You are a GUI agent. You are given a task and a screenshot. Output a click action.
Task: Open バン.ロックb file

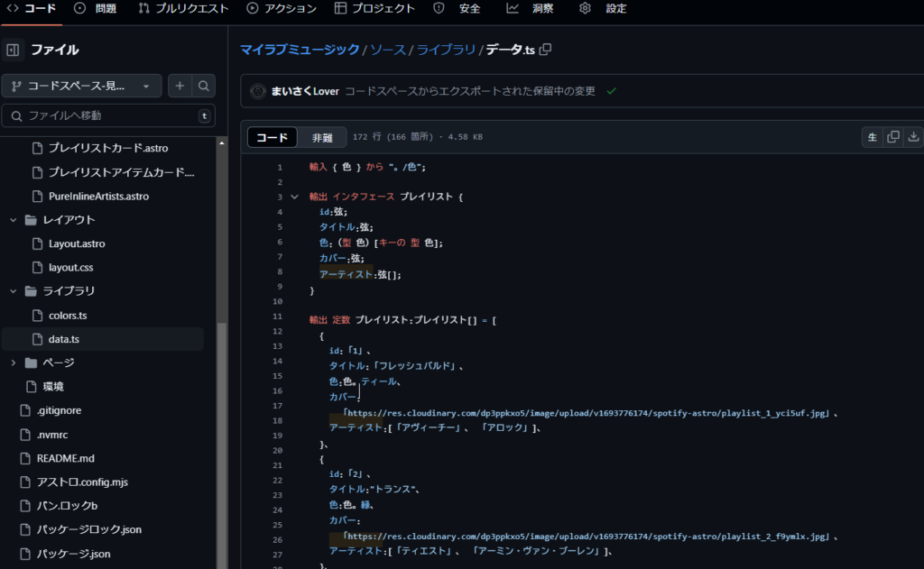[67, 505]
